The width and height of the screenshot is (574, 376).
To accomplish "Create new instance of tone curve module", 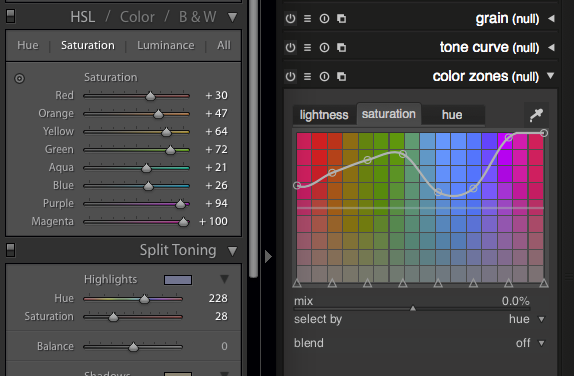I will [342, 48].
